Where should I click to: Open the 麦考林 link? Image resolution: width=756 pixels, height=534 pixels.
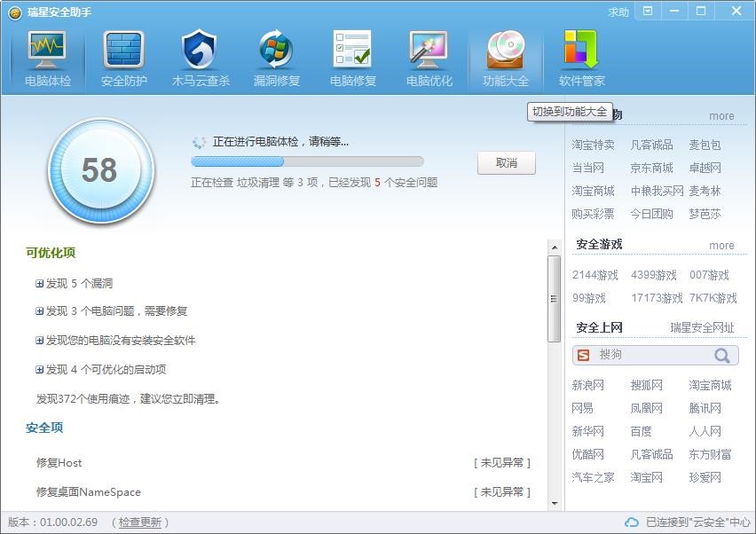705,192
